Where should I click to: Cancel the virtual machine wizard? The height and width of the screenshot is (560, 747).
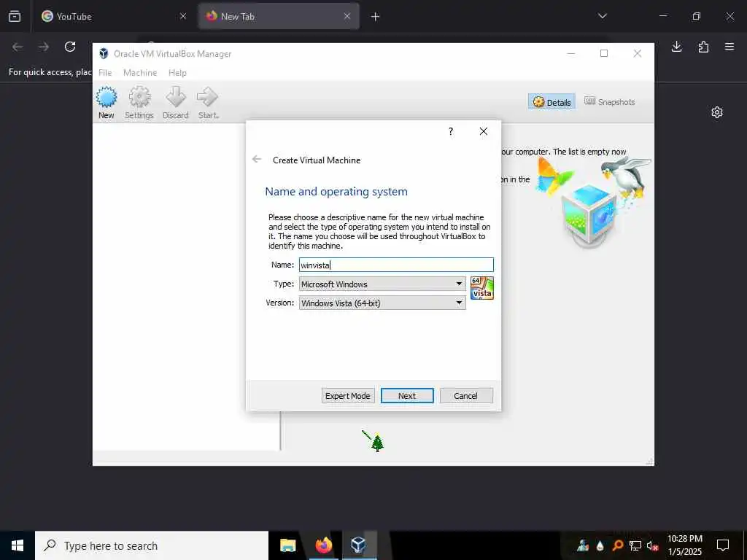[x=465, y=396]
